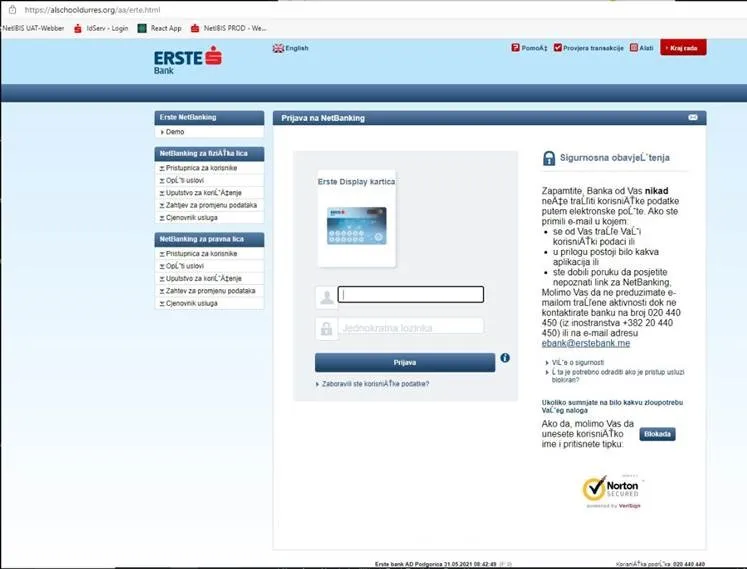747x569 pixels.
Task: Open Opšti uslovi under pravna lica
Action: tap(184, 266)
